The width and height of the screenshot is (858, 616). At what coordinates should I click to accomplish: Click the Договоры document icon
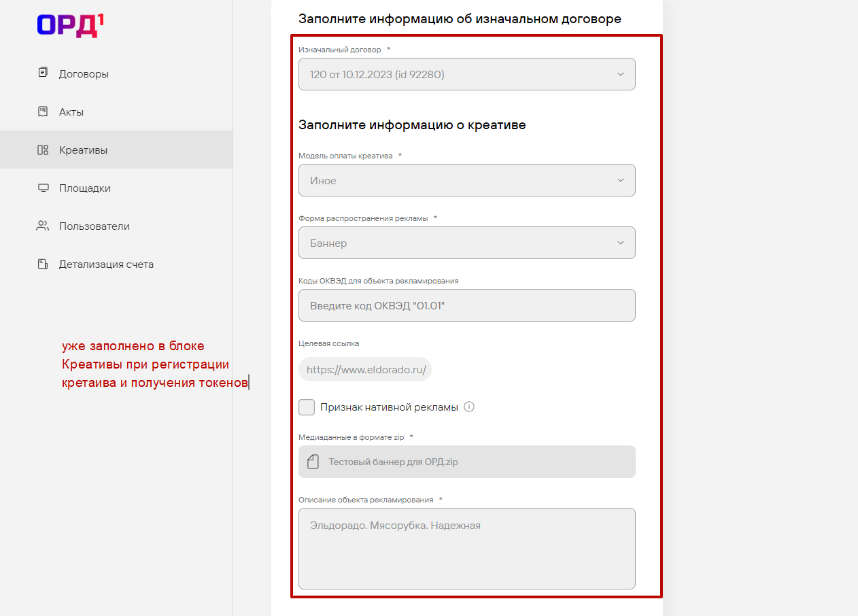click(x=43, y=73)
